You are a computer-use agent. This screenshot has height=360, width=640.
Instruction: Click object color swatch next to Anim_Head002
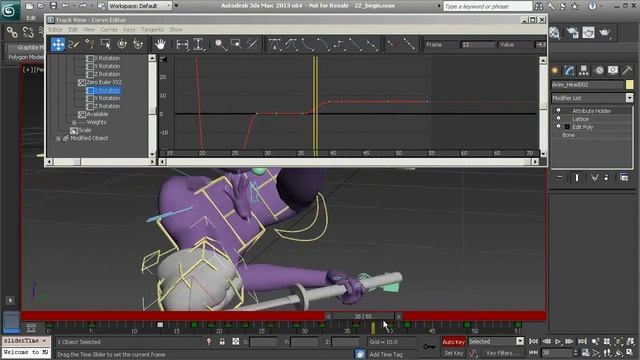pyautogui.click(x=629, y=84)
